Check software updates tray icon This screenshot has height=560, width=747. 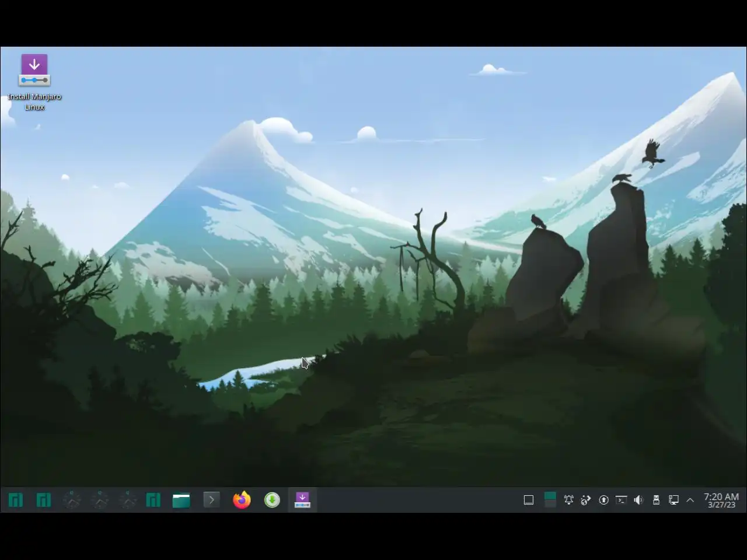(x=603, y=500)
